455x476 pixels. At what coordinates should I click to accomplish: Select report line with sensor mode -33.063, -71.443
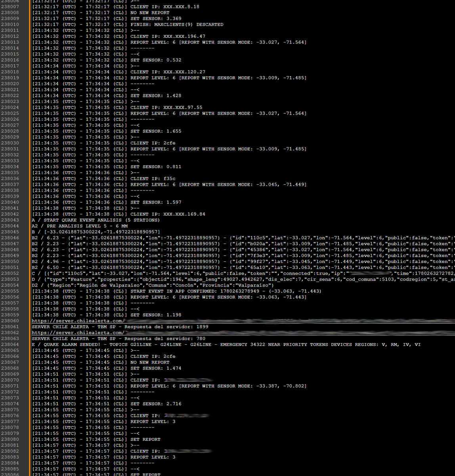(x=218, y=297)
